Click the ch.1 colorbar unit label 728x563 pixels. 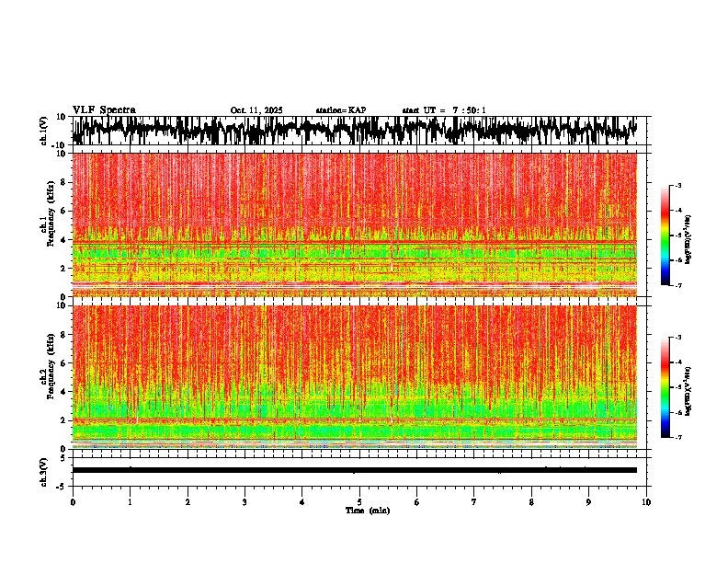click(x=688, y=240)
